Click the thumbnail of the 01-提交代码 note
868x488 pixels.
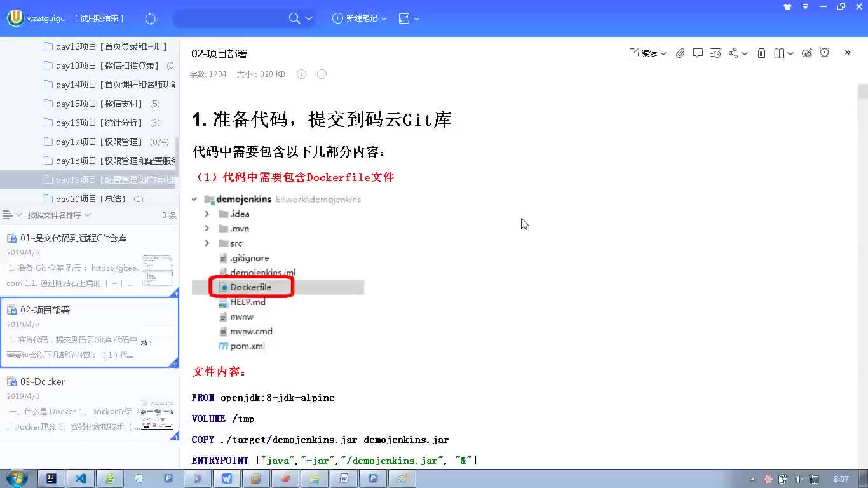[x=157, y=270]
